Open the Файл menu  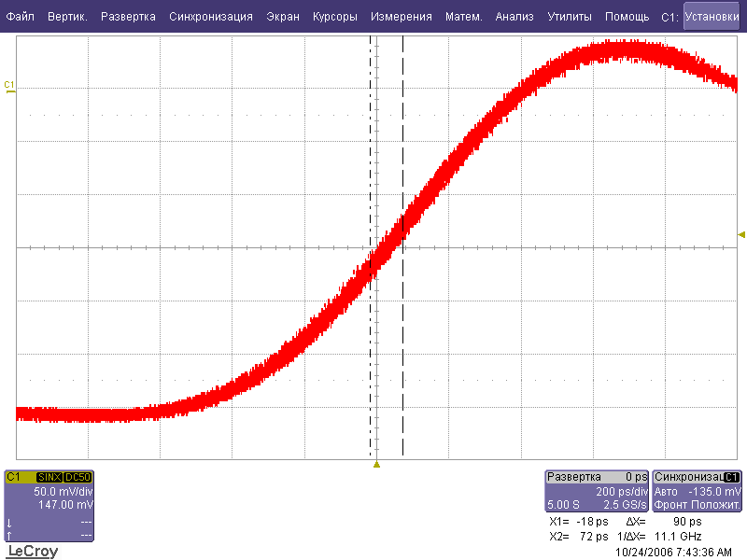[21, 17]
